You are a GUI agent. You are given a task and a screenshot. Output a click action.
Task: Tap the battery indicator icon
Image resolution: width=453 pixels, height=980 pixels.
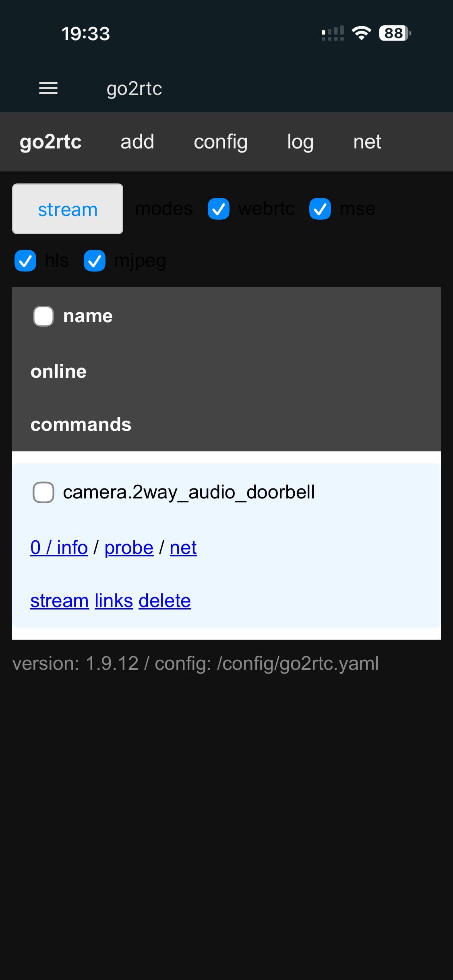[x=395, y=33]
